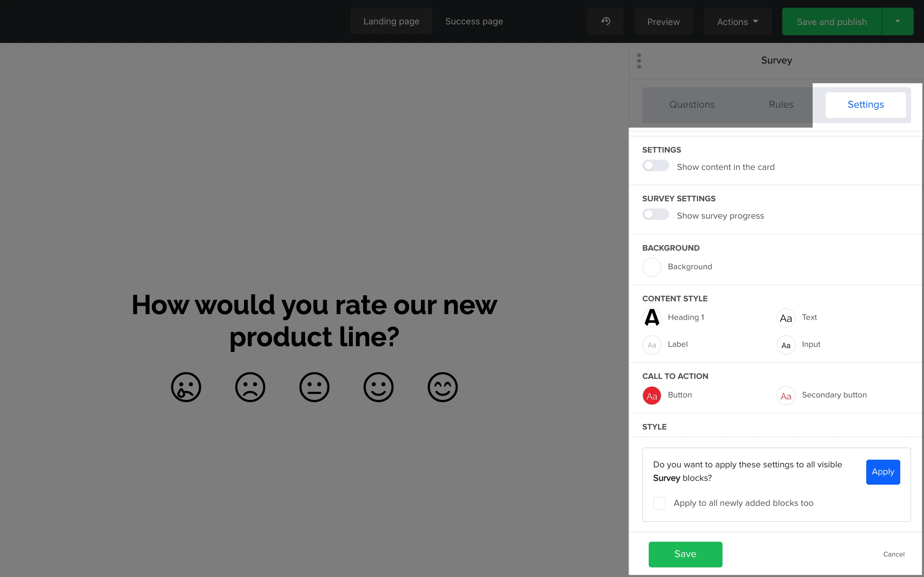This screenshot has width=924, height=577.
Task: Click the blue Apply button
Action: tap(883, 472)
